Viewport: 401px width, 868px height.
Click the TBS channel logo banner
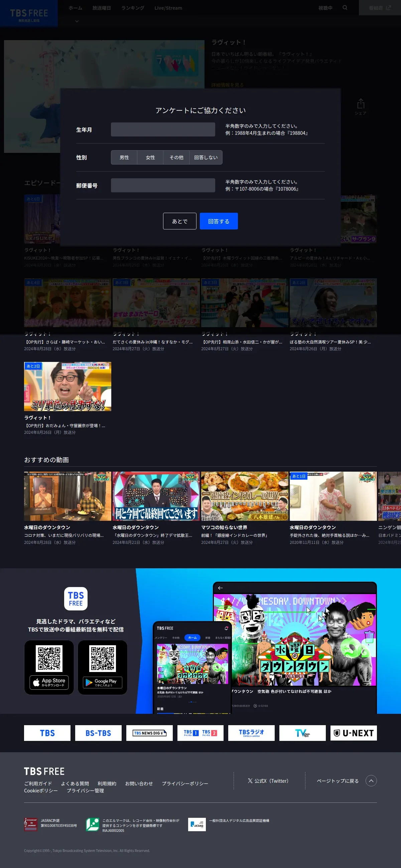[47, 733]
